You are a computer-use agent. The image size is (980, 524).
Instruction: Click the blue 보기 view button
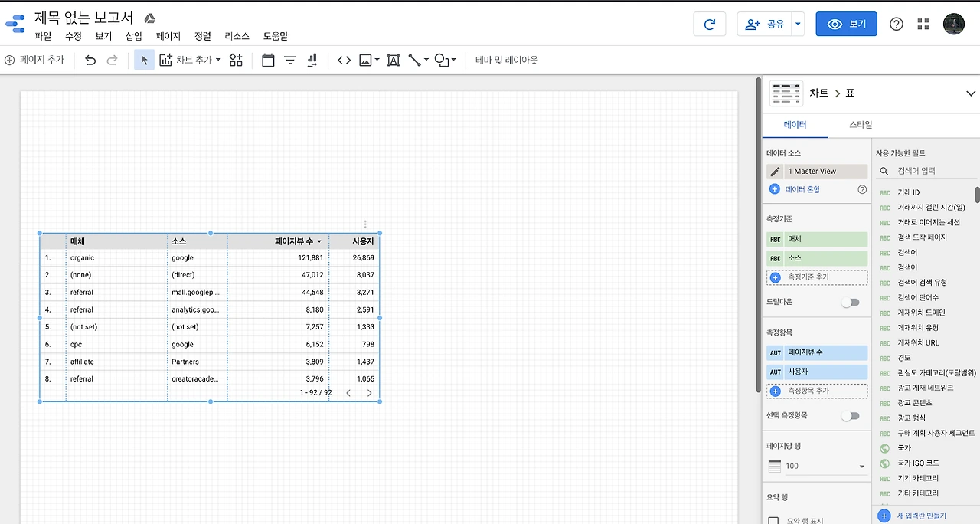coord(846,24)
